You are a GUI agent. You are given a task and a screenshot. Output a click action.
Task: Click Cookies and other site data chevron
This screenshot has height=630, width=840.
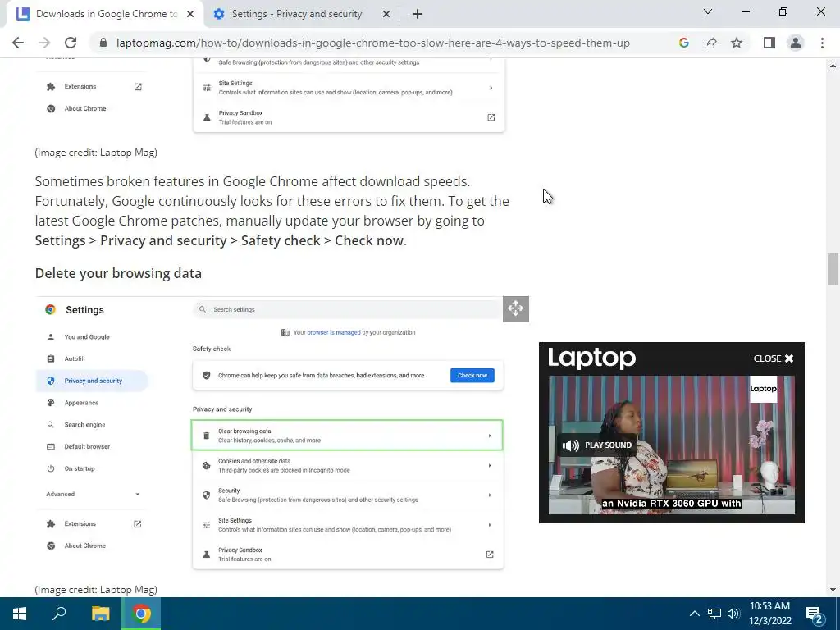(490, 466)
